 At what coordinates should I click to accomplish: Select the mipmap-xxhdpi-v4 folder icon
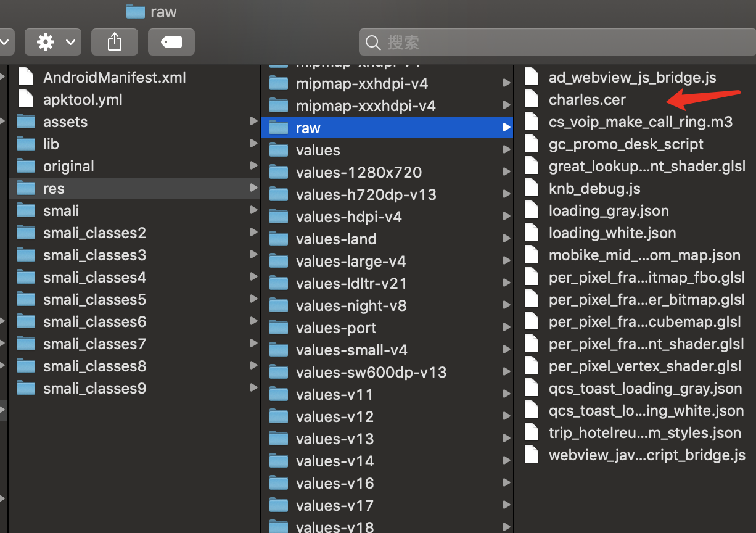pyautogui.click(x=279, y=83)
